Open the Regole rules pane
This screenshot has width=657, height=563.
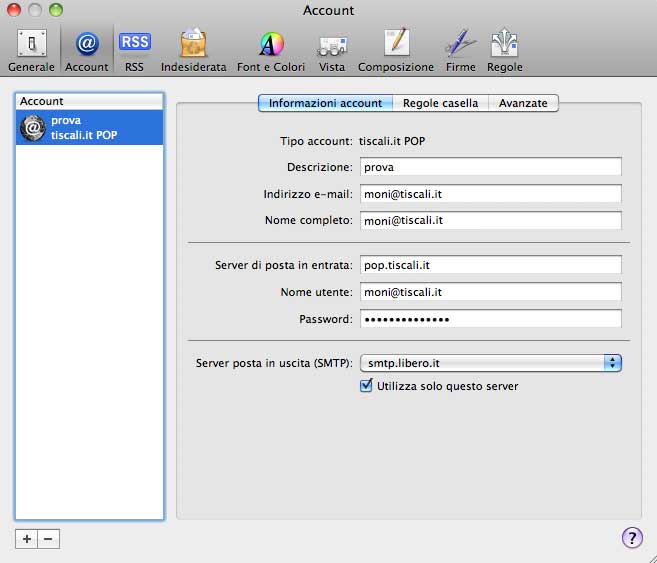[x=504, y=50]
